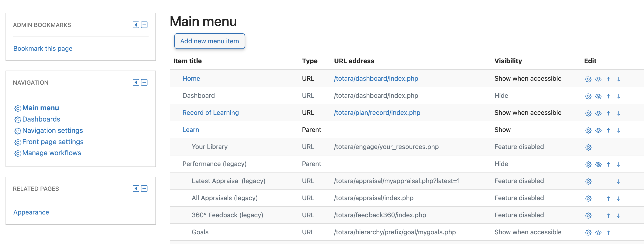Open the Learn parent item link
This screenshot has height=244, width=644.
(x=190, y=130)
